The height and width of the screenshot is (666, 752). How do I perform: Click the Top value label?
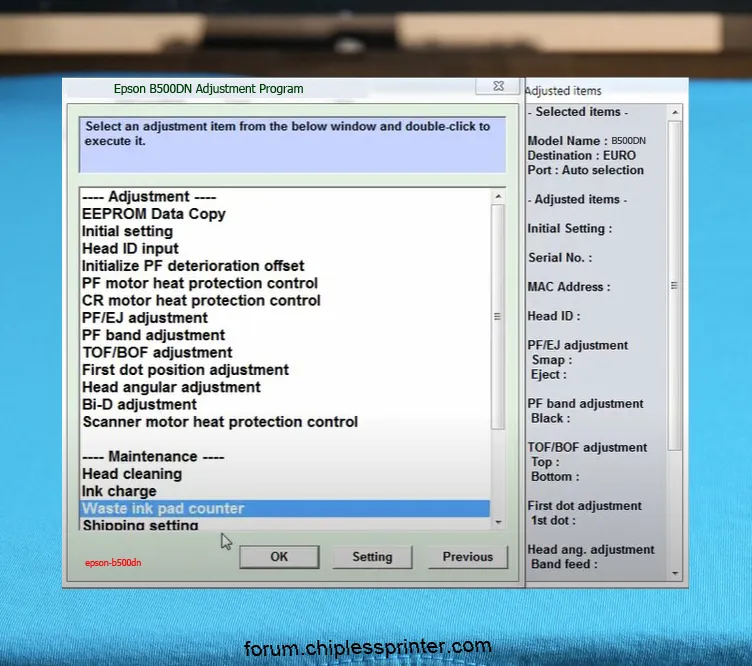click(x=545, y=462)
